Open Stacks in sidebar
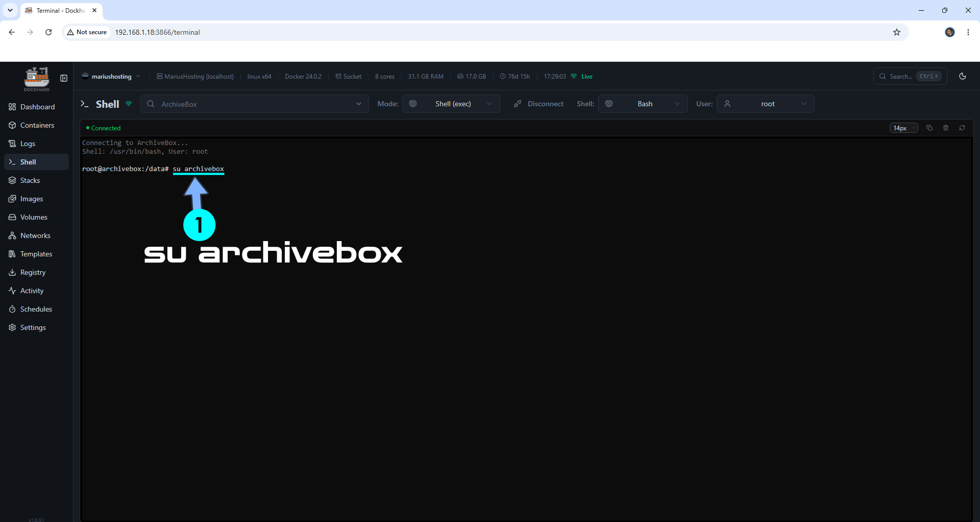980x522 pixels. (x=36, y=180)
